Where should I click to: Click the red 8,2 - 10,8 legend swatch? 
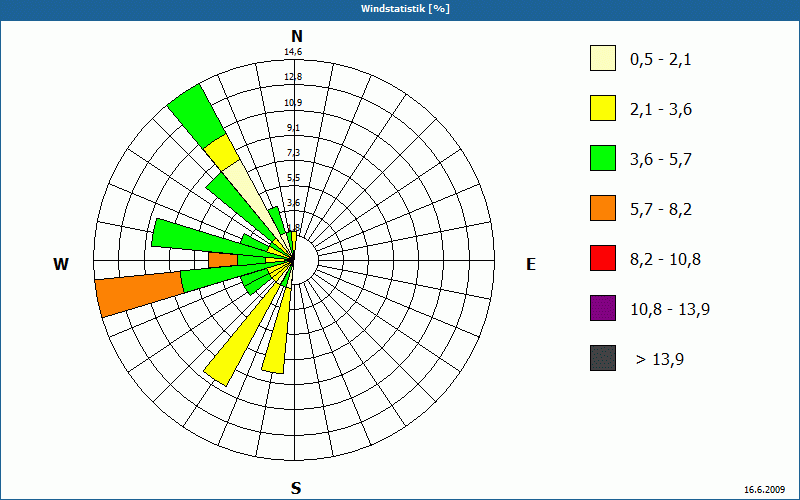(603, 258)
